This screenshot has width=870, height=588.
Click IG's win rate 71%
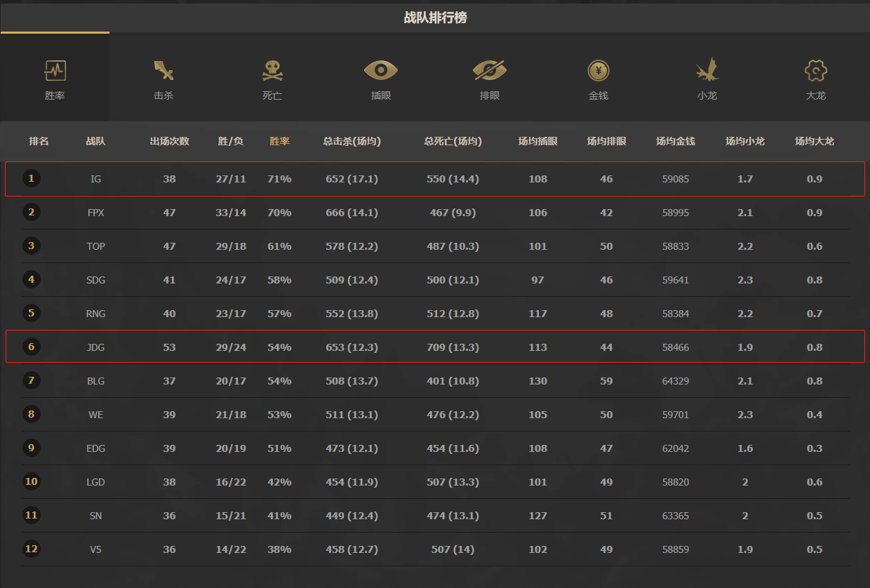point(279,179)
